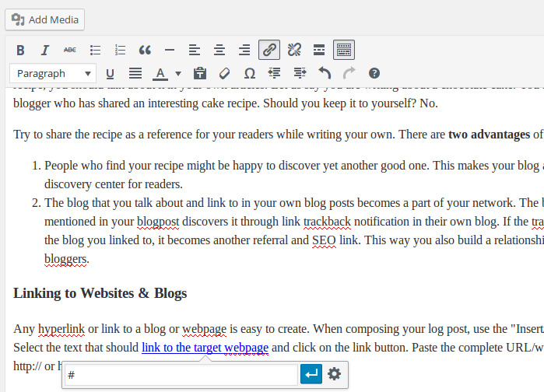Viewport: 544px width, 392px height.
Task: Open link options gear icon
Action: 335,374
